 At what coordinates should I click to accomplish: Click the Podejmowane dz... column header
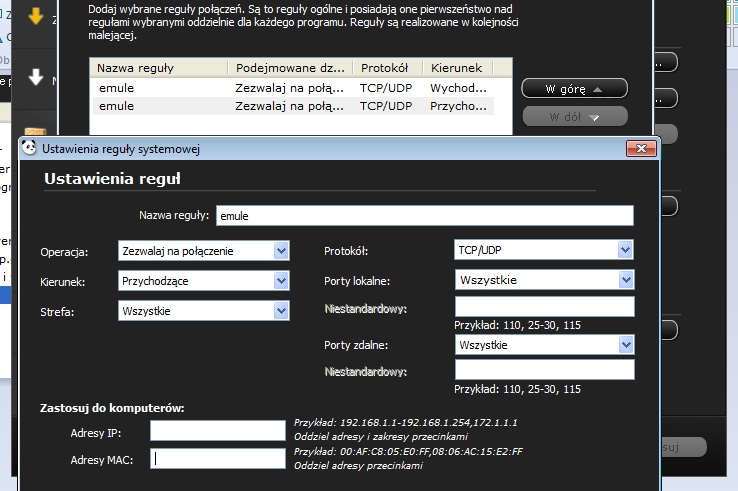[290, 68]
